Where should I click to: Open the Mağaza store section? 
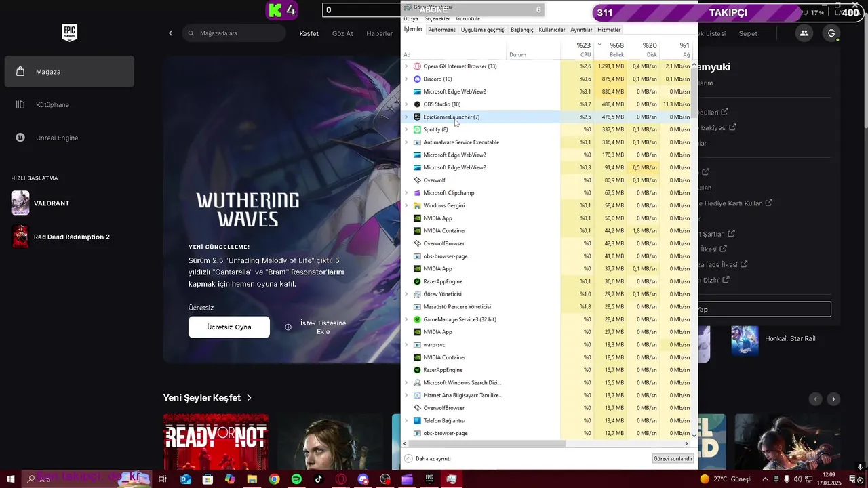point(69,72)
